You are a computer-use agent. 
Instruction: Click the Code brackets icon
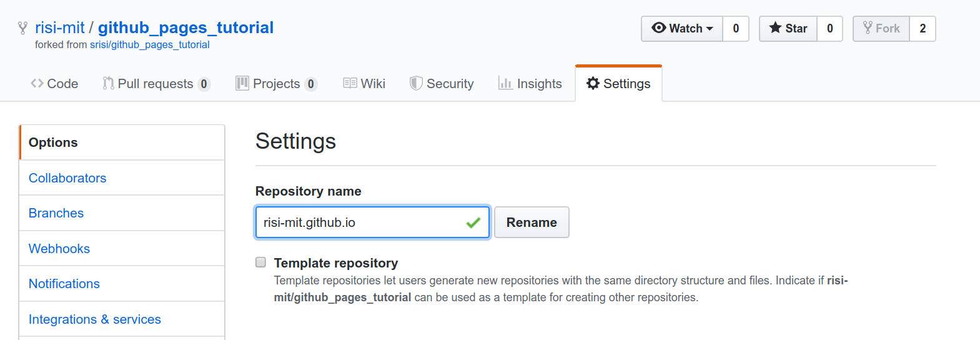(x=37, y=83)
